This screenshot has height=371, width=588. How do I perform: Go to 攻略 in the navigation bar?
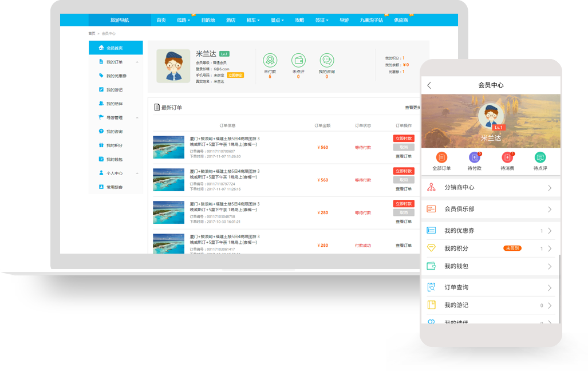click(x=299, y=20)
